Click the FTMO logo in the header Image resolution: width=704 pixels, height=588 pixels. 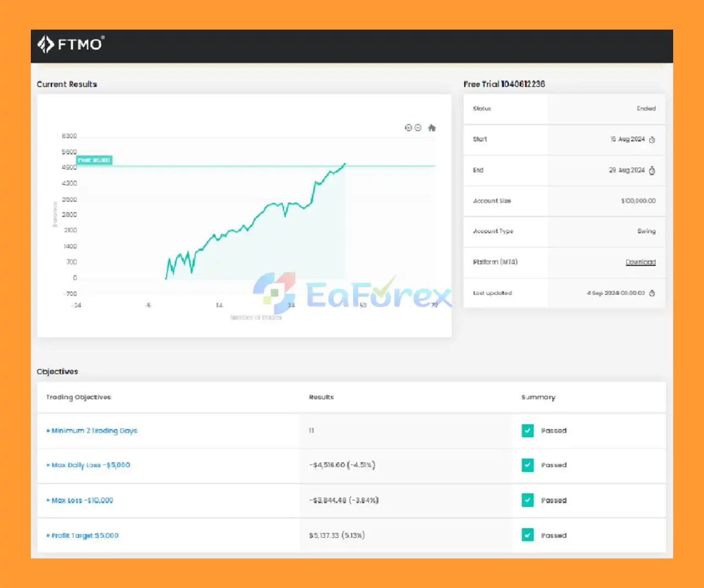[71, 44]
